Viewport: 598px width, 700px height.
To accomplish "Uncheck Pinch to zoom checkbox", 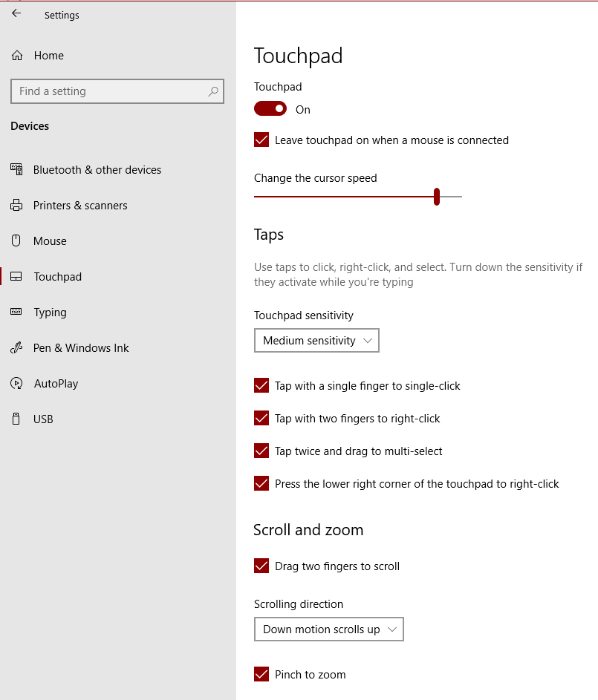I will point(261,675).
